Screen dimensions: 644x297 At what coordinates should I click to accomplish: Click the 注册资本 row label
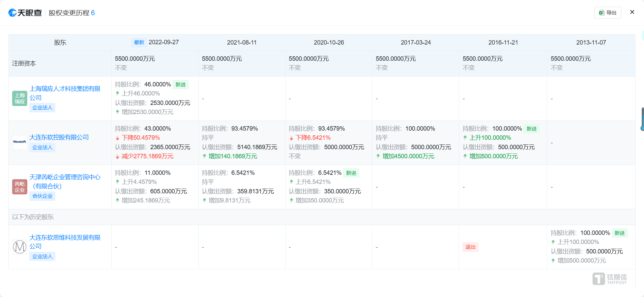pos(24,63)
